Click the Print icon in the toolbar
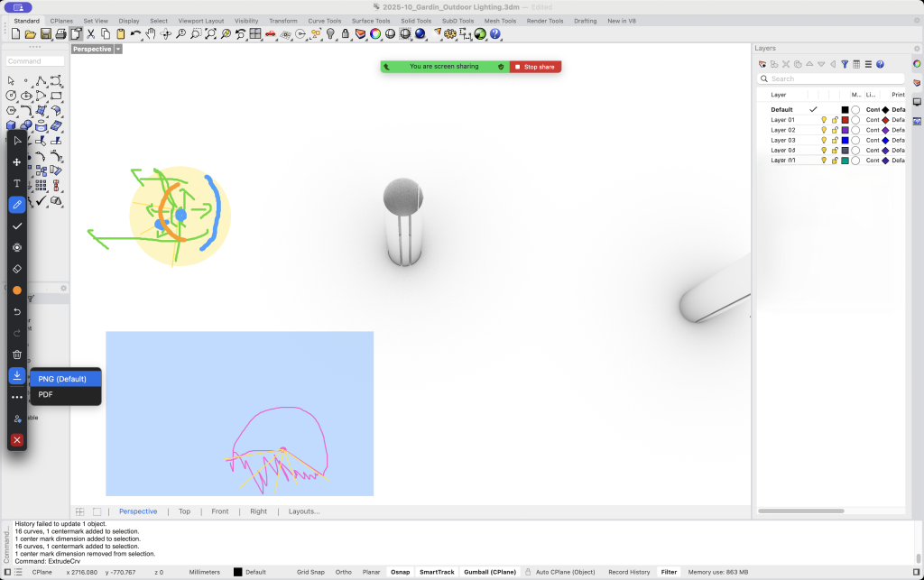The width and height of the screenshot is (924, 580). 60,34
